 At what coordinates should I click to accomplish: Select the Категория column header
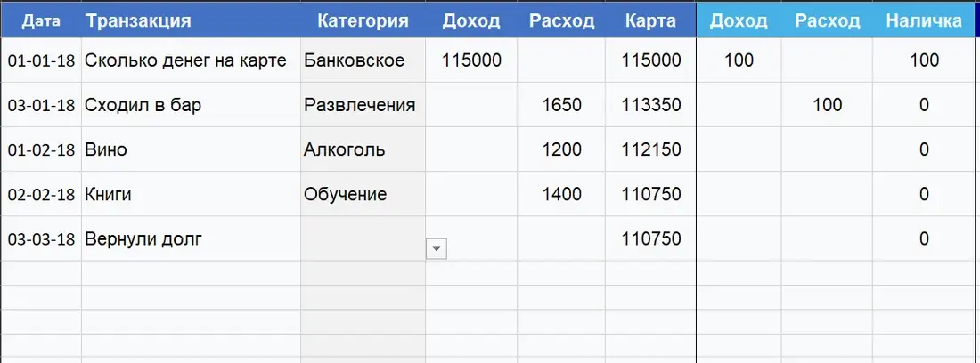(x=363, y=21)
